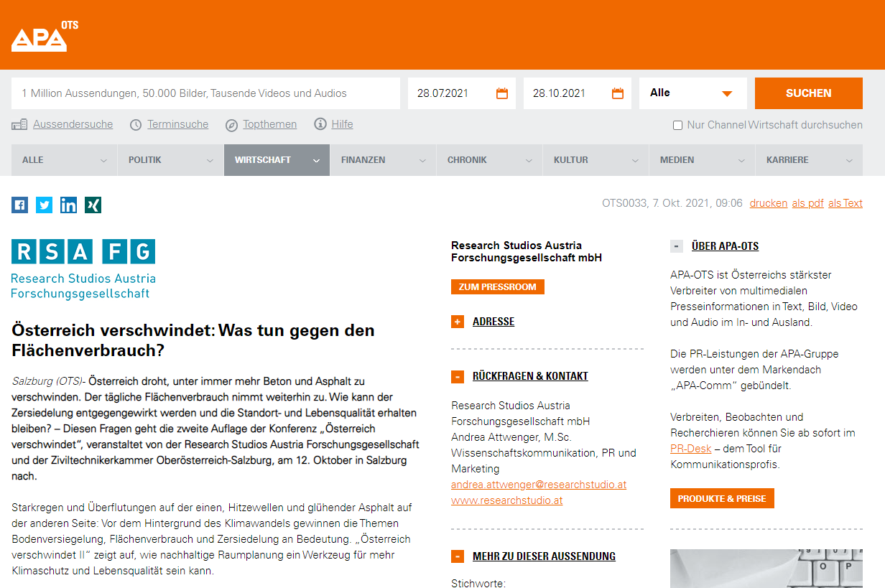
Task: Click the headline Österreich verschwindet
Action: tap(193, 340)
